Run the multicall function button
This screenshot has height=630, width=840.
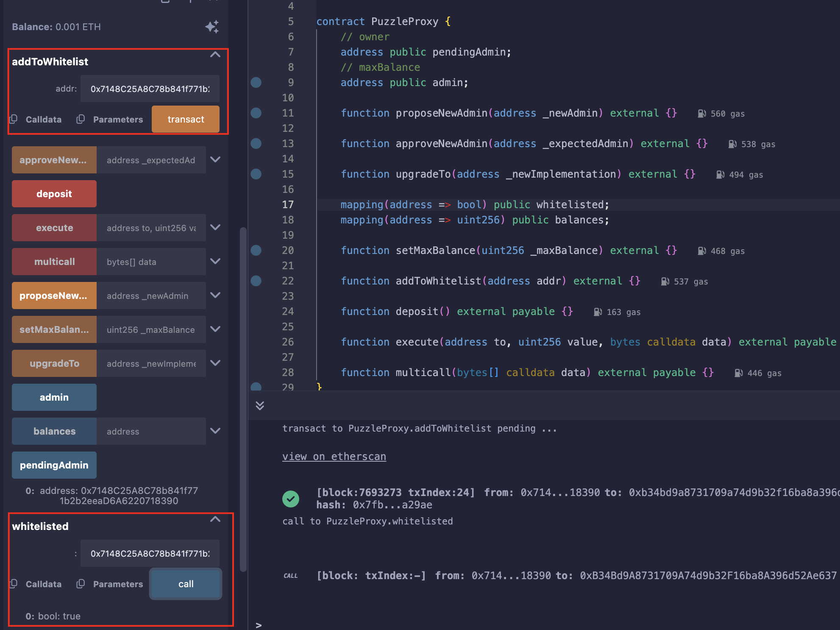tap(54, 262)
